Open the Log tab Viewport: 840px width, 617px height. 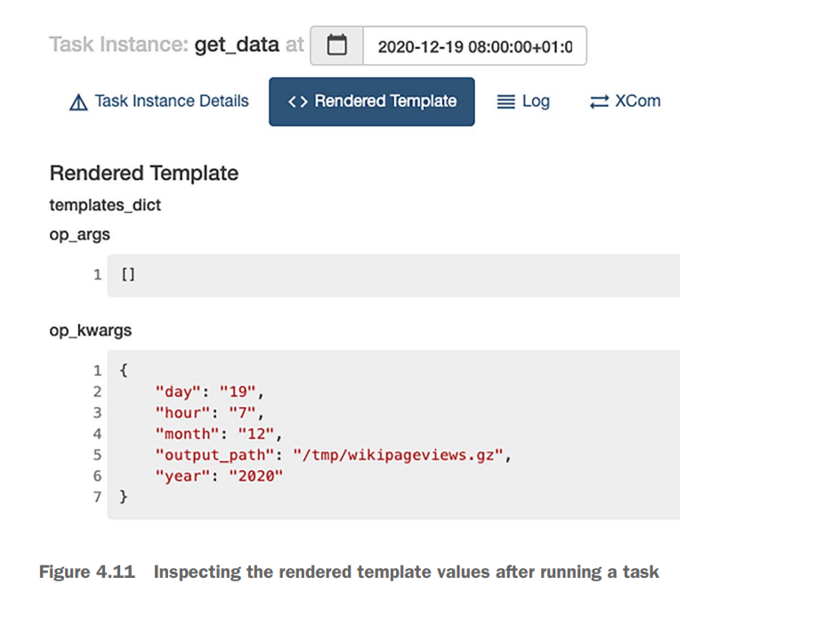tap(536, 101)
